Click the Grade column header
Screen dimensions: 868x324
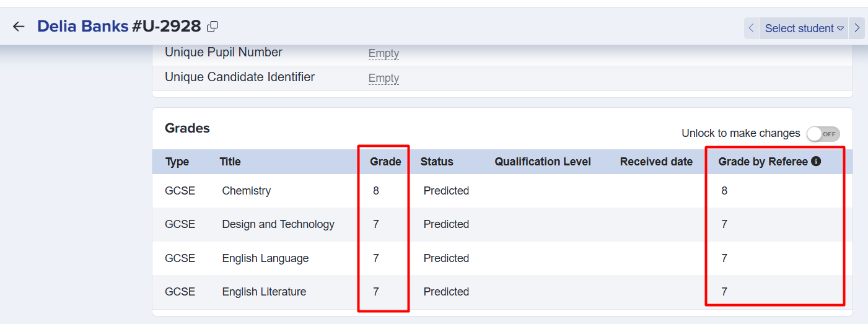pyautogui.click(x=385, y=162)
